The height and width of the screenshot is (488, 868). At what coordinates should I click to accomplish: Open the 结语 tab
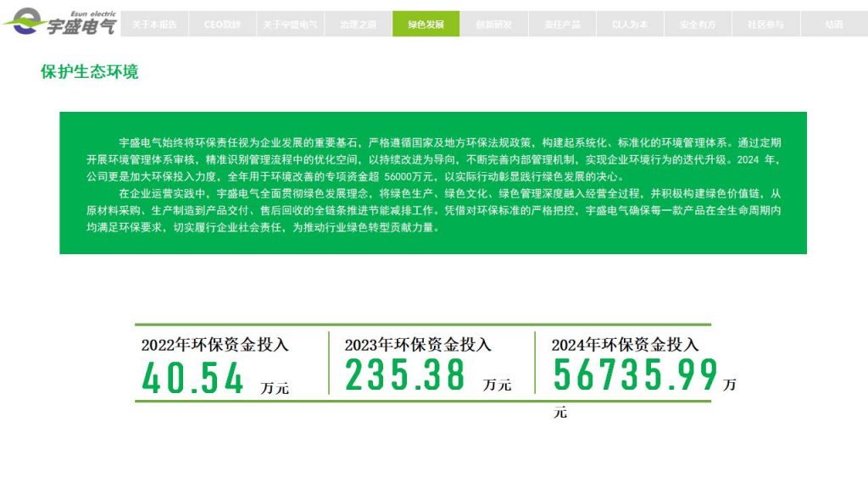(x=834, y=25)
